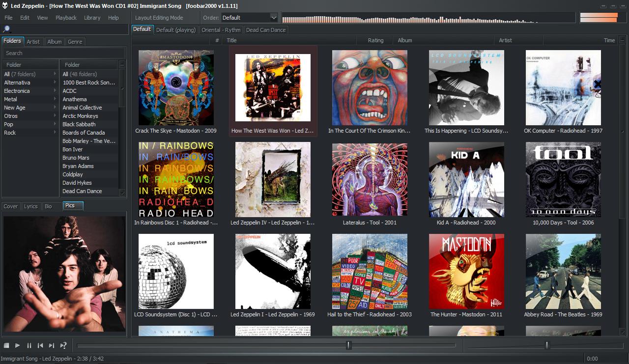Select In Rainbows Disc 1 cover
This screenshot has height=364, width=629.
tap(176, 179)
